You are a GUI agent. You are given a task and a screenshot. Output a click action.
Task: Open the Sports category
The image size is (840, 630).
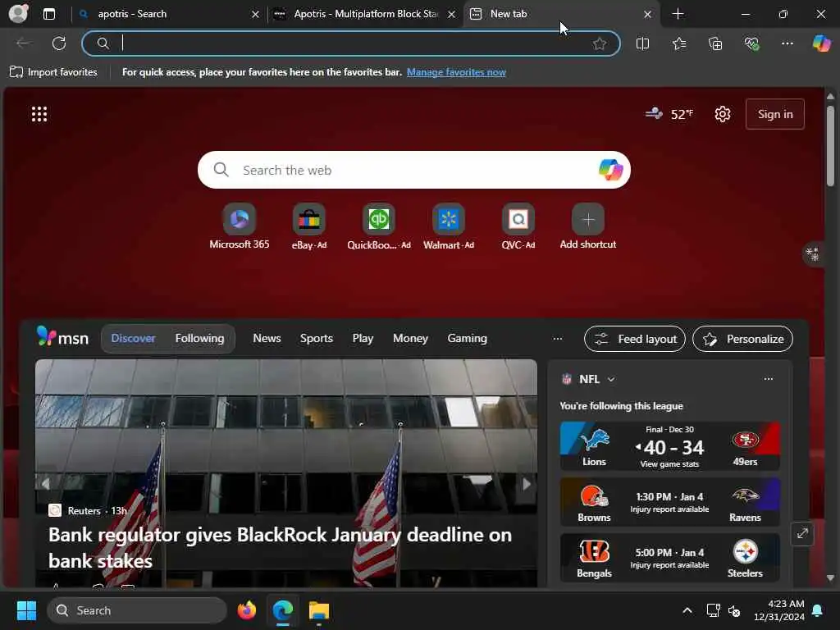317,339
